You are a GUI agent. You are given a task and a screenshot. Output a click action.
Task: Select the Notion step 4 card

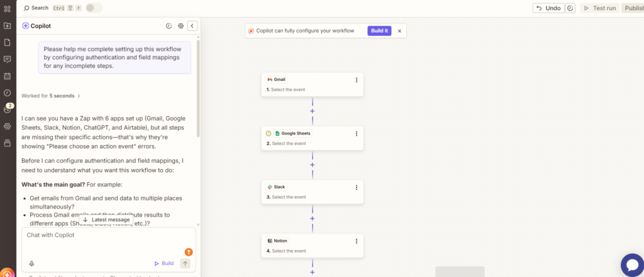coord(313,246)
